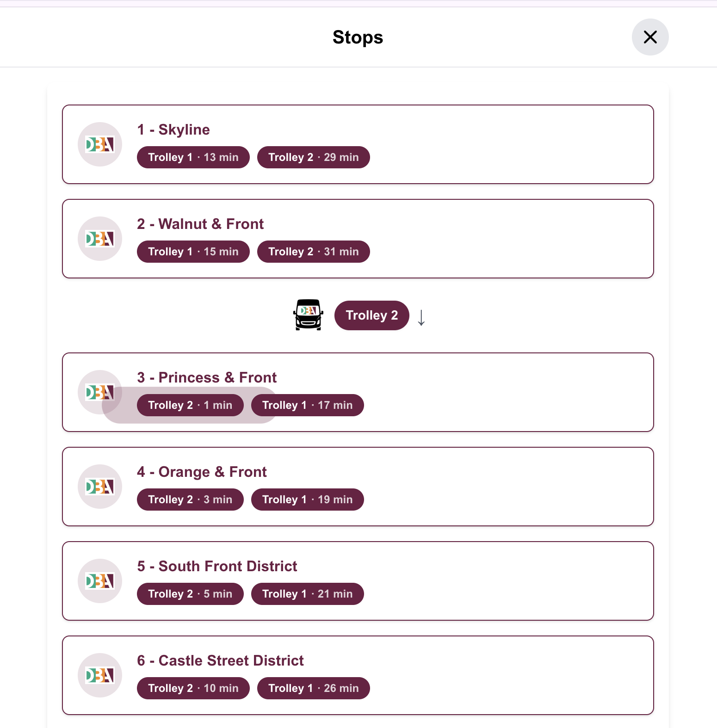Select the Trolley 2 1 min badge
The width and height of the screenshot is (717, 728).
(190, 405)
